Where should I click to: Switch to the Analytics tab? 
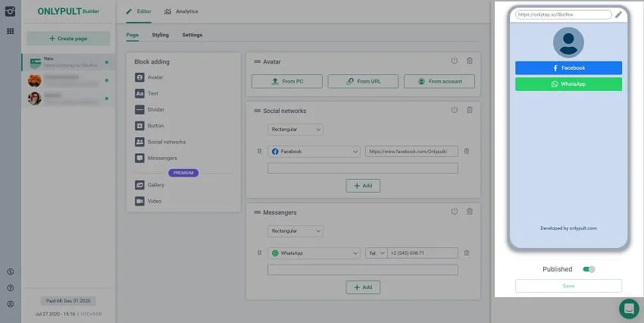[x=181, y=12]
